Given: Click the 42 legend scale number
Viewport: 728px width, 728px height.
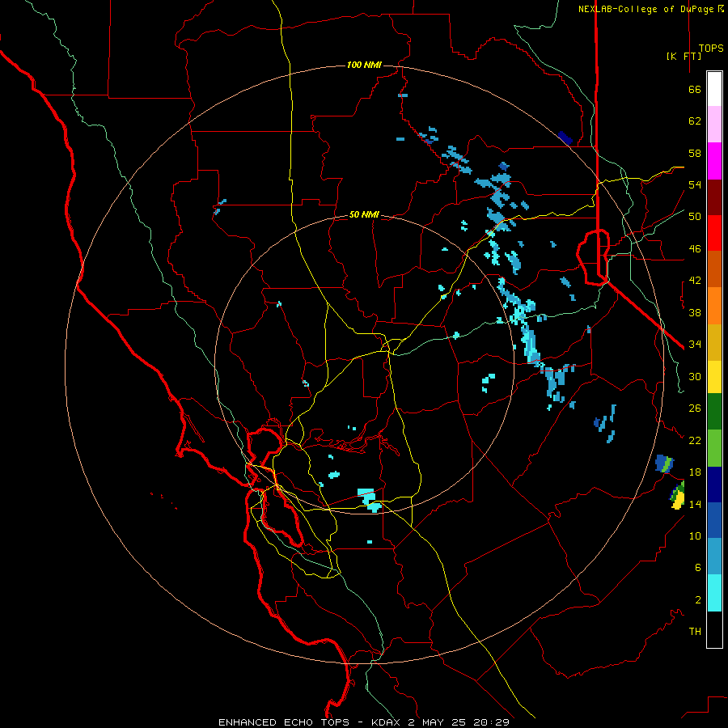Looking at the screenshot, I should (695, 281).
